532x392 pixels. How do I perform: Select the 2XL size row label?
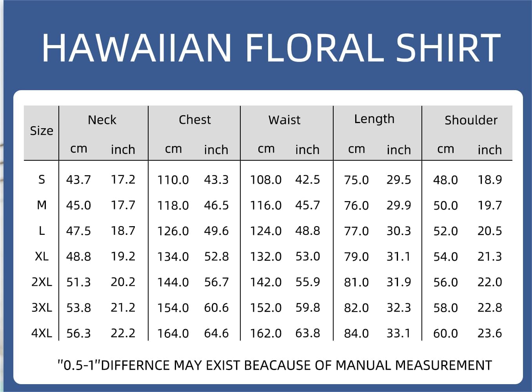click(x=42, y=282)
